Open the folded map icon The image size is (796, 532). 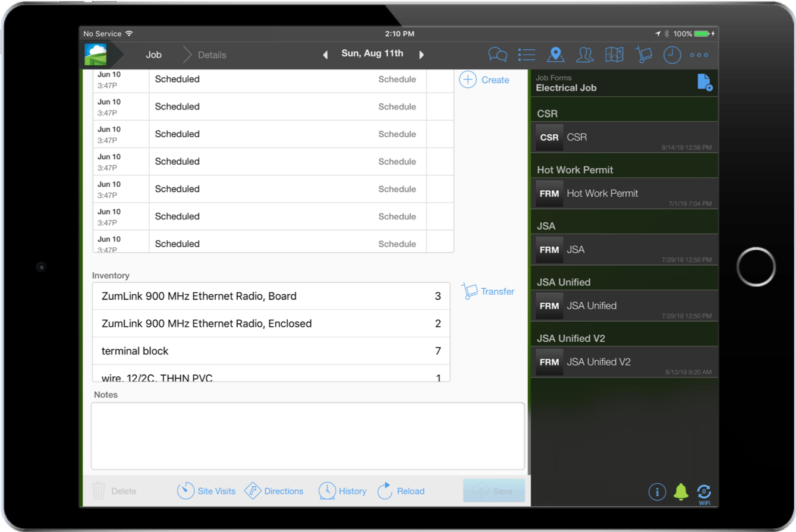[614, 55]
